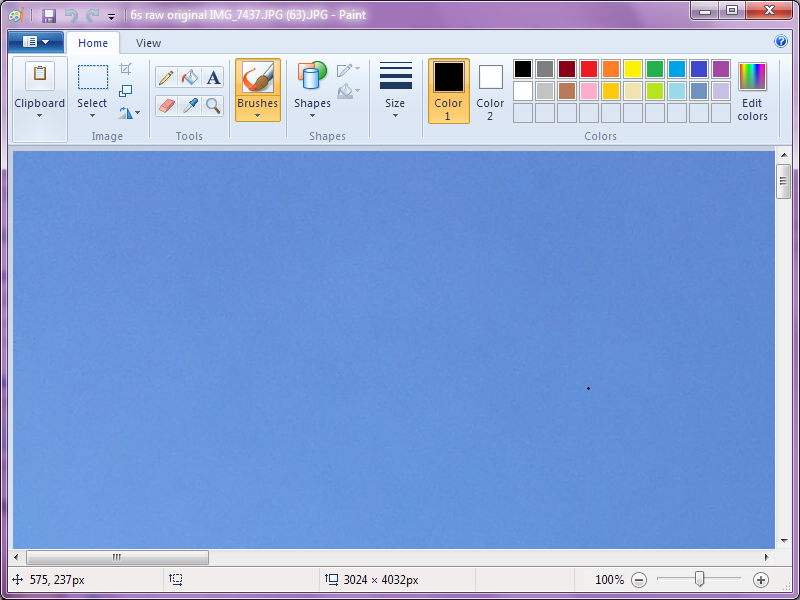Image resolution: width=800 pixels, height=600 pixels.
Task: Open the Shape fill dropdown
Action: (x=348, y=91)
